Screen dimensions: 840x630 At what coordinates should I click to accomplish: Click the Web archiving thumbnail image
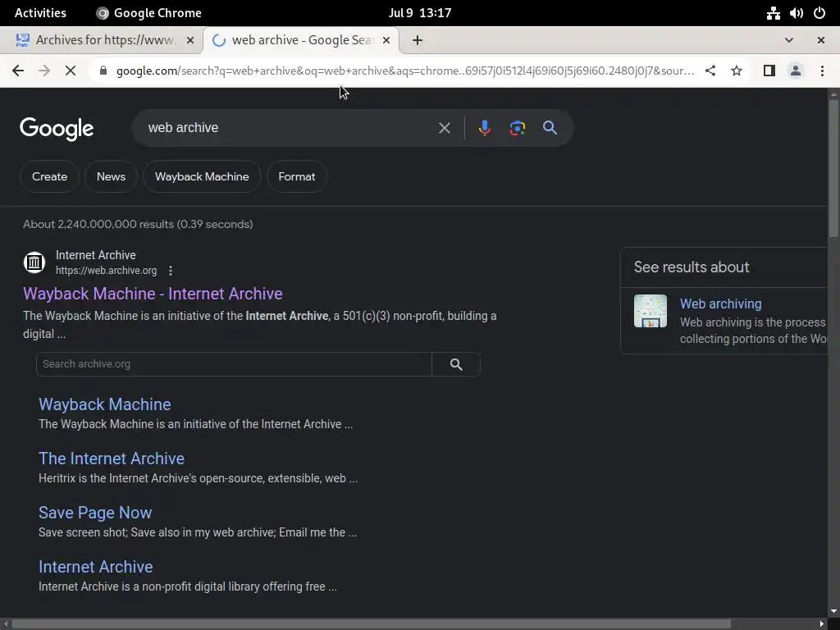pos(651,311)
